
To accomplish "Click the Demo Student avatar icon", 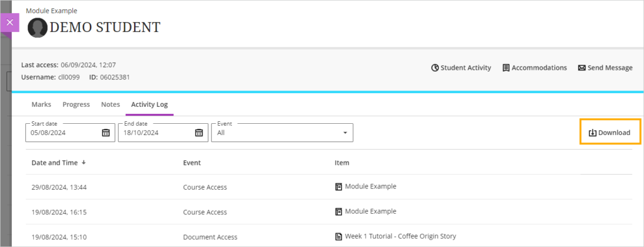I will click(37, 28).
